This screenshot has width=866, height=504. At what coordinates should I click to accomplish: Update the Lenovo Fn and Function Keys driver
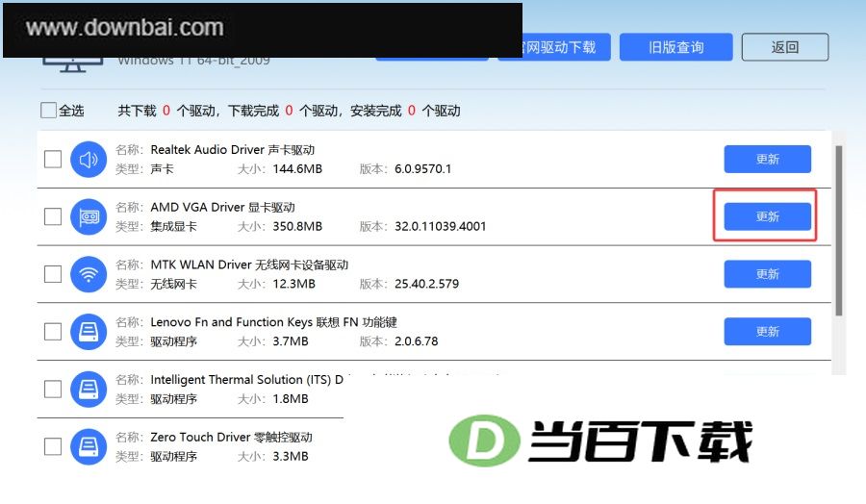point(767,331)
